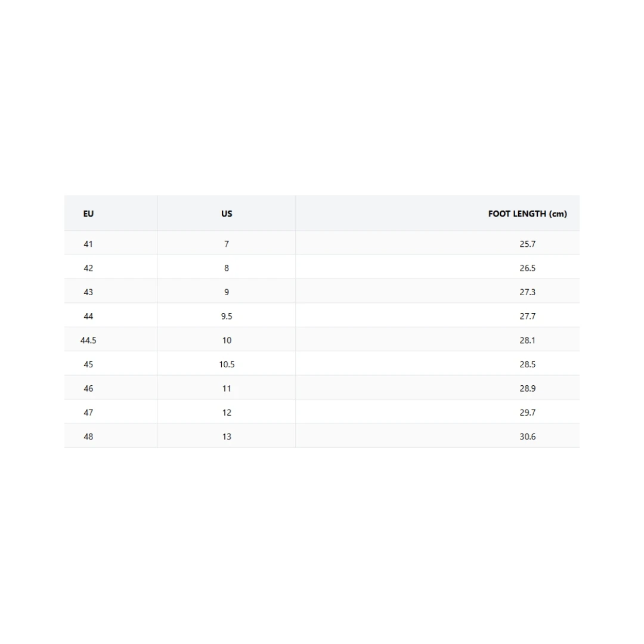The image size is (644, 644).
Task: Select EU size 43 cell
Action: pos(88,292)
